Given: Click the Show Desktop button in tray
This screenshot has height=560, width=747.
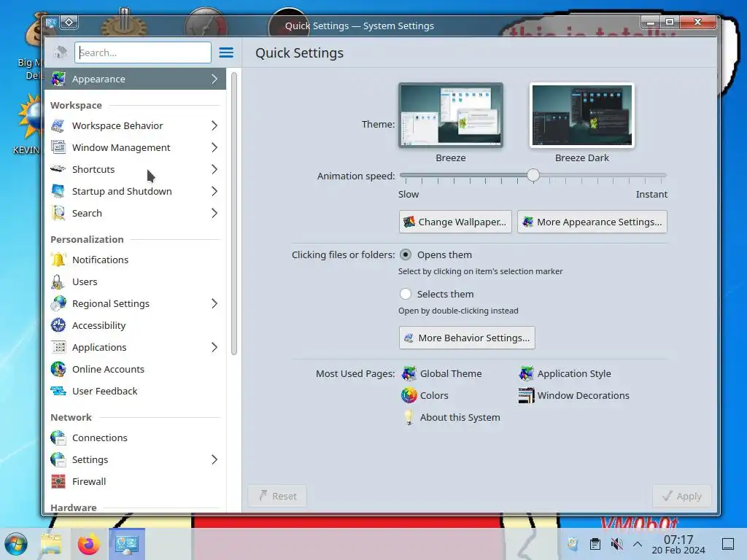Looking at the screenshot, I should click(727, 544).
